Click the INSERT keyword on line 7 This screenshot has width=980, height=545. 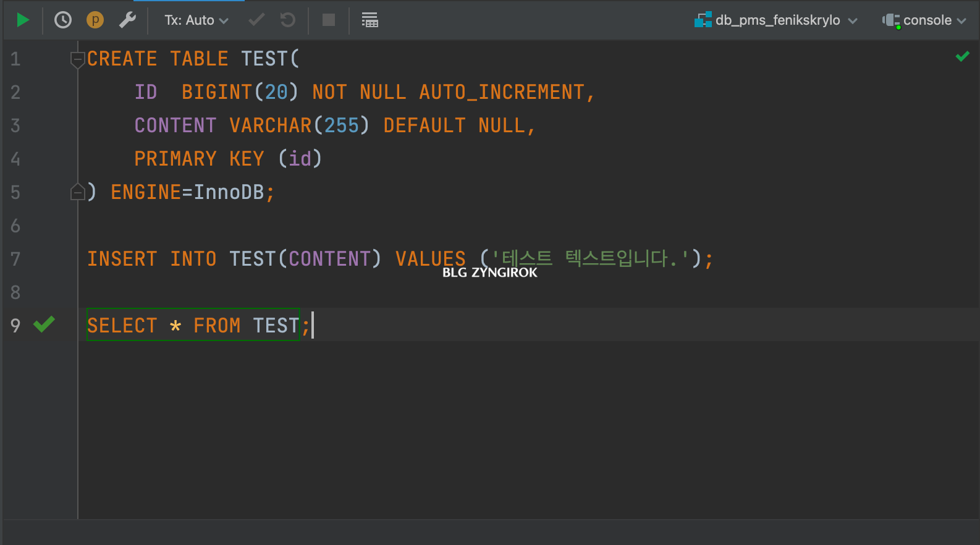pos(122,260)
